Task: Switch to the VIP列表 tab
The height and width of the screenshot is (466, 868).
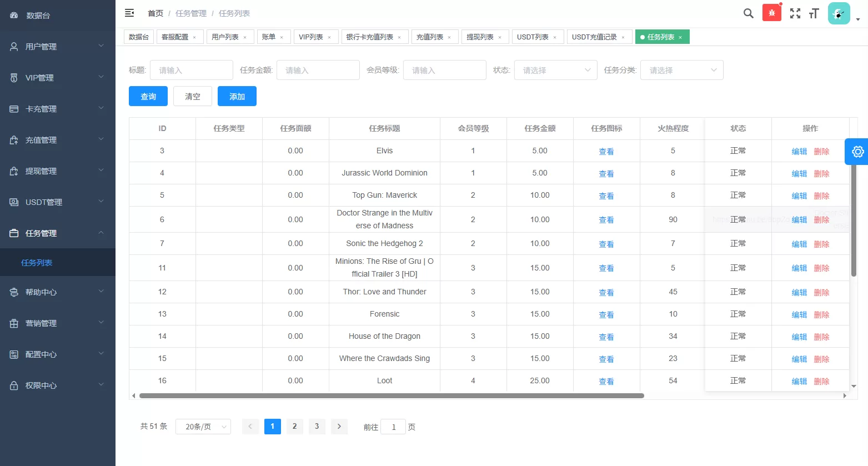Action: pyautogui.click(x=311, y=36)
